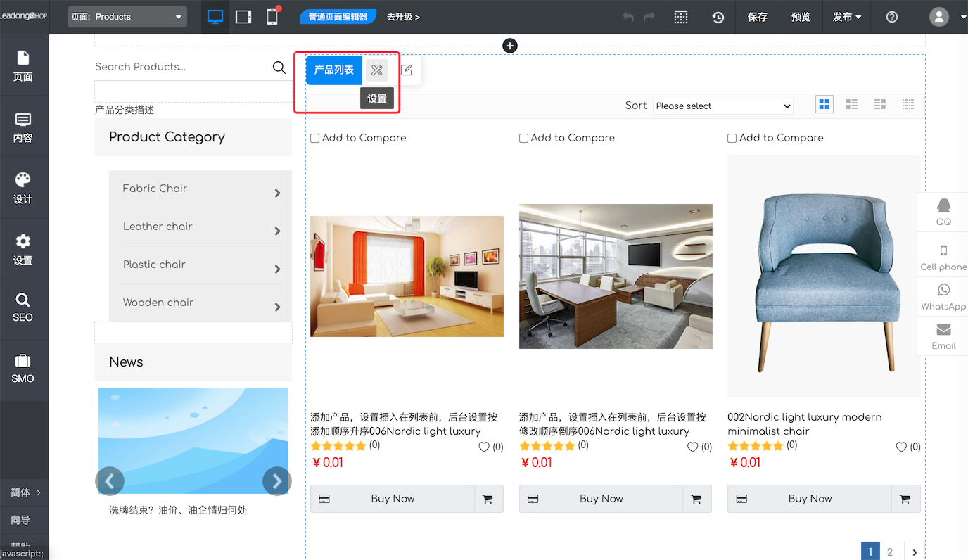This screenshot has width=968, height=560.
Task: Open the 设计 design sidebar menu
Action: (23, 188)
